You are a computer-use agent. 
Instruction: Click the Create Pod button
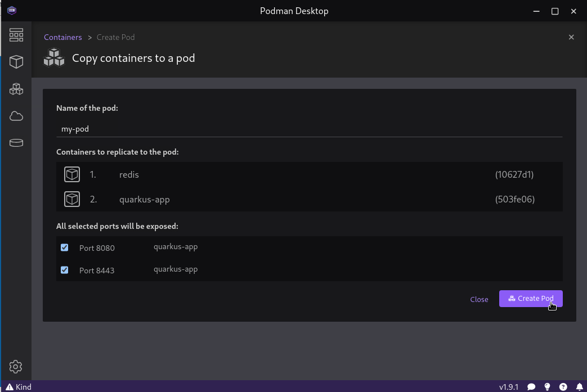(x=531, y=299)
